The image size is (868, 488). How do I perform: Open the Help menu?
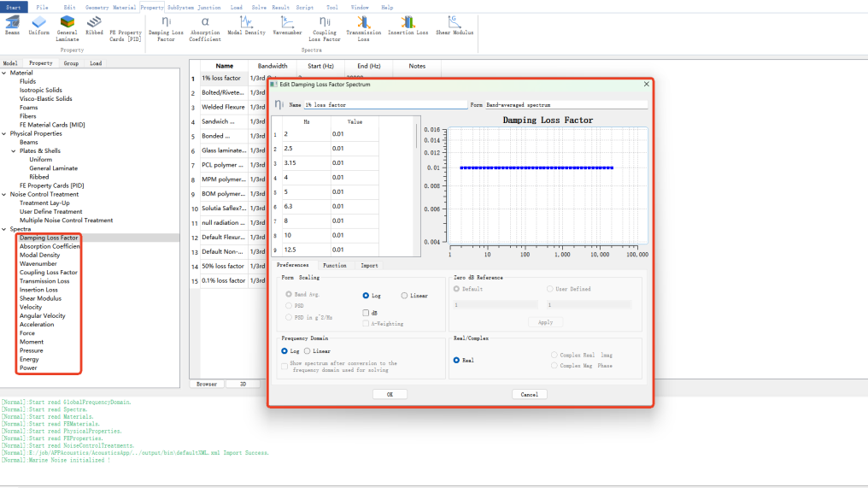coord(387,7)
